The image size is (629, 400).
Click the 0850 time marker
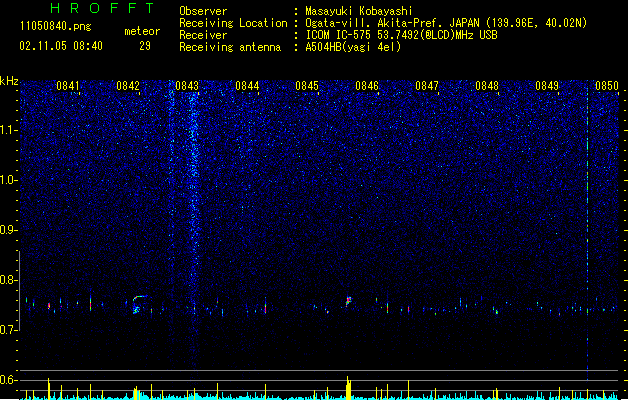607,86
